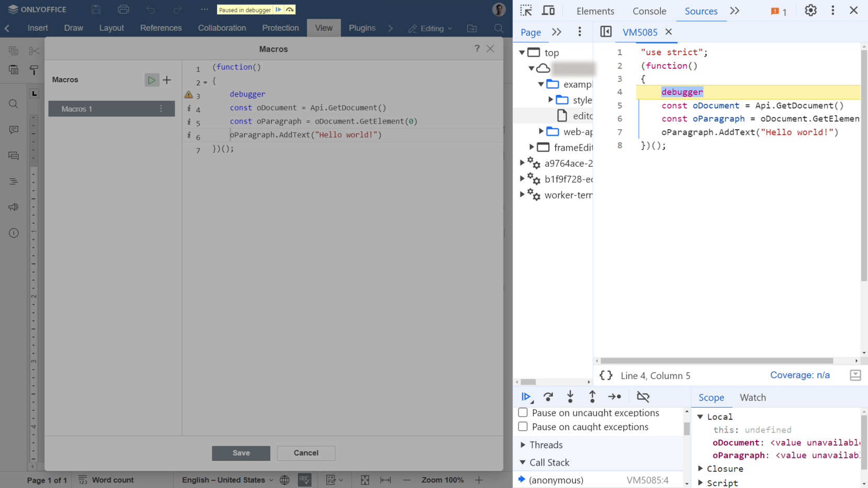Viewport: 868px width, 488px height.
Task: Open the Plugins tab
Action: 362,28
